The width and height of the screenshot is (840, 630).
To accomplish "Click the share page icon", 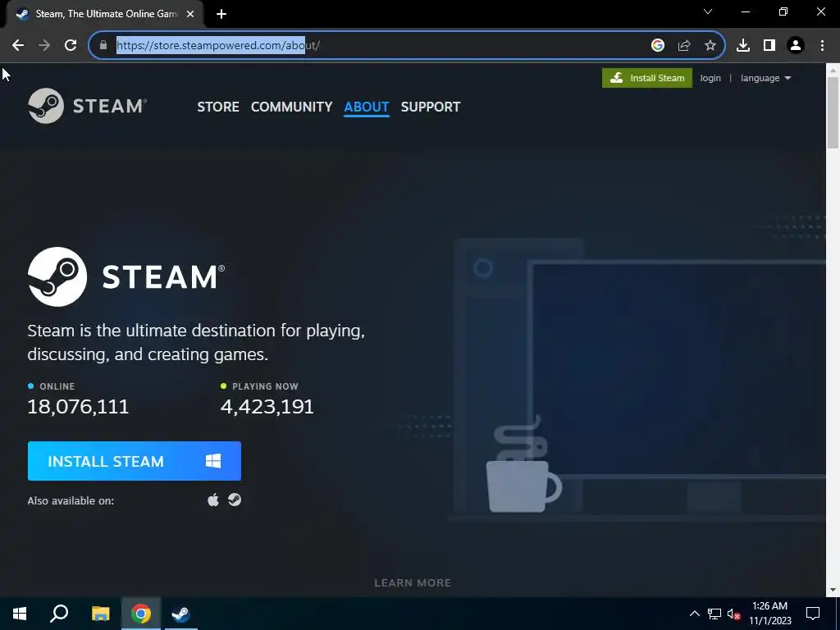I will pos(684,46).
